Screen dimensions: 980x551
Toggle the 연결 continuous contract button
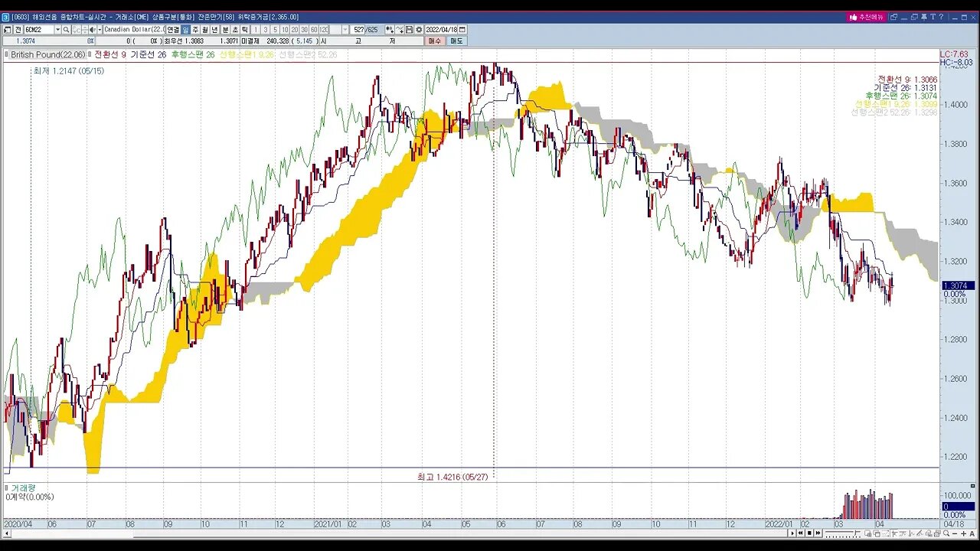click(173, 30)
